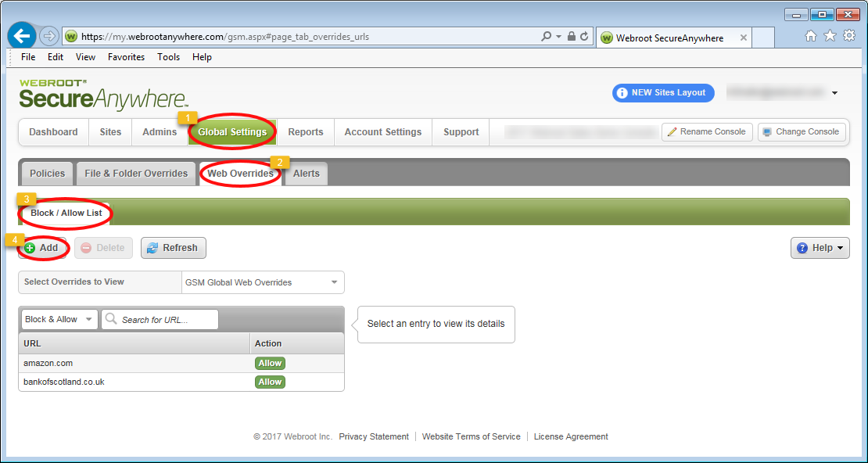Switch to the Web Overrides sub-tab
The image size is (868, 463).
[x=240, y=174]
